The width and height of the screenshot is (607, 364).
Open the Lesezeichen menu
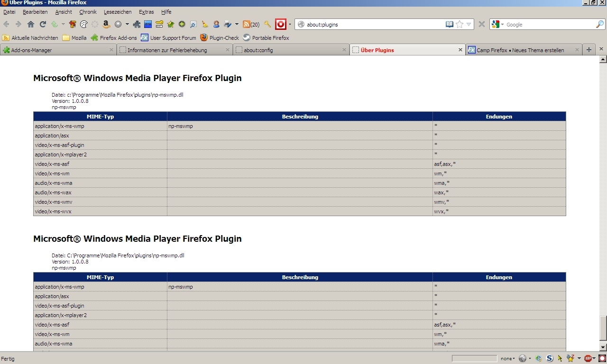coord(118,12)
